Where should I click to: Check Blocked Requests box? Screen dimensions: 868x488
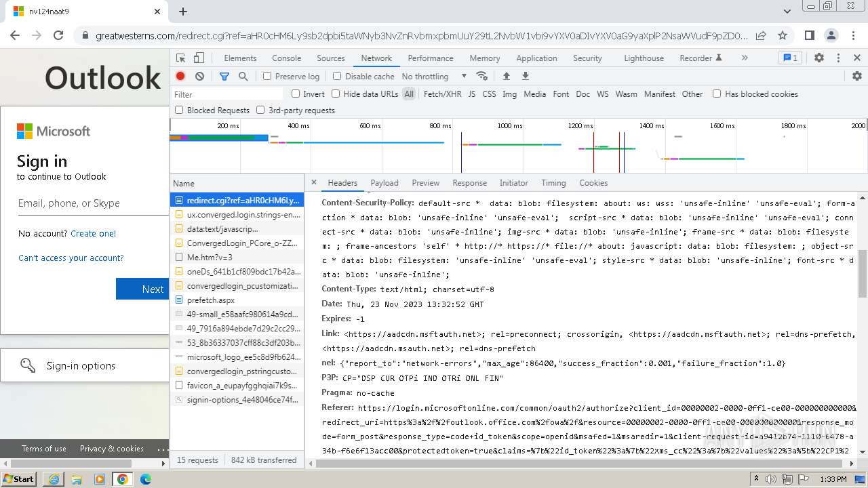point(179,110)
